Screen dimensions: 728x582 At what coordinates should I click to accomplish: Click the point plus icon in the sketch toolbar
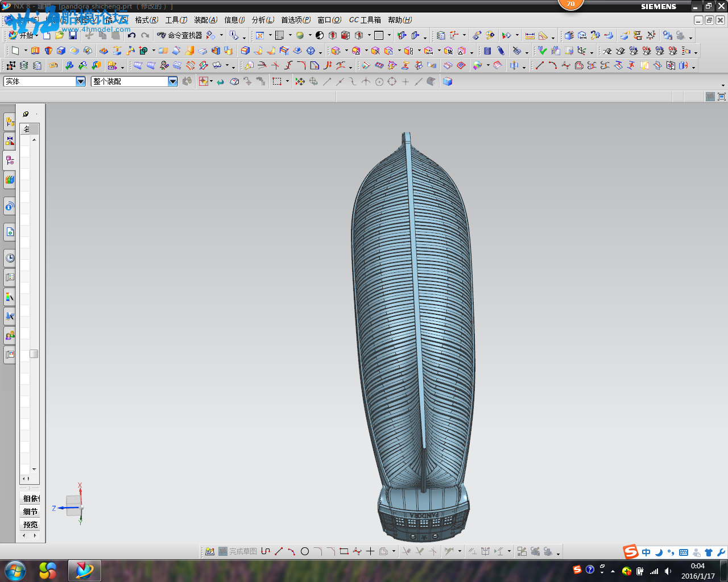(370, 551)
